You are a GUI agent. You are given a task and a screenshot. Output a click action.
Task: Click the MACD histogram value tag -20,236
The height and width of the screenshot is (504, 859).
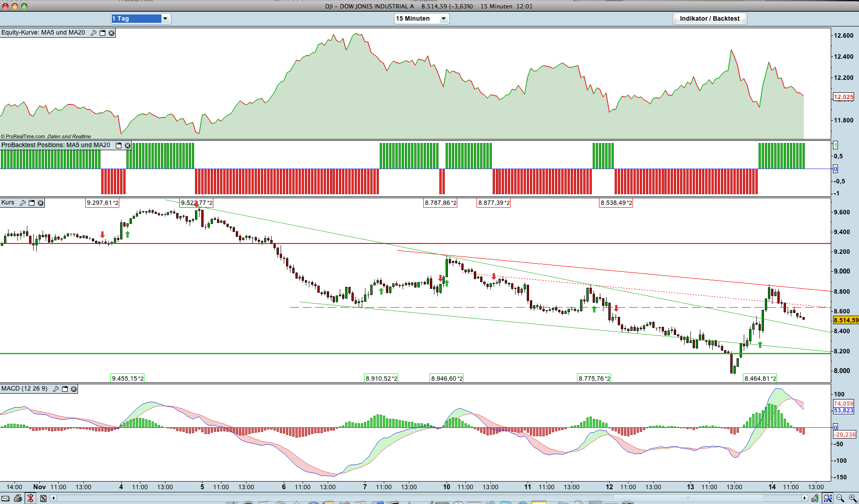coord(845,434)
